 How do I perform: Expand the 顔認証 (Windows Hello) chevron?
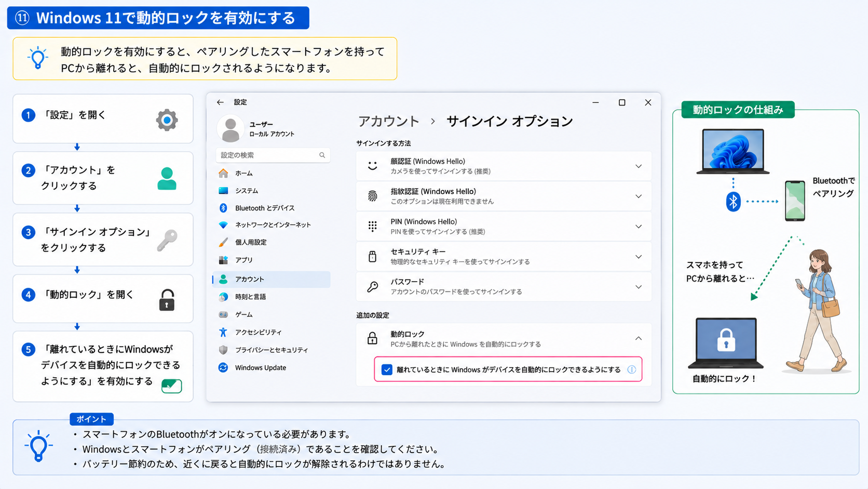tap(639, 166)
